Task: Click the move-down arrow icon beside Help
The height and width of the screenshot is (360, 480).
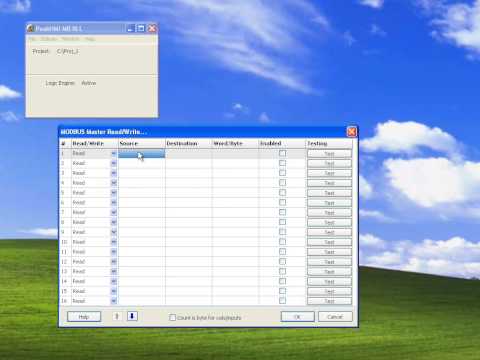Action: (x=132, y=316)
